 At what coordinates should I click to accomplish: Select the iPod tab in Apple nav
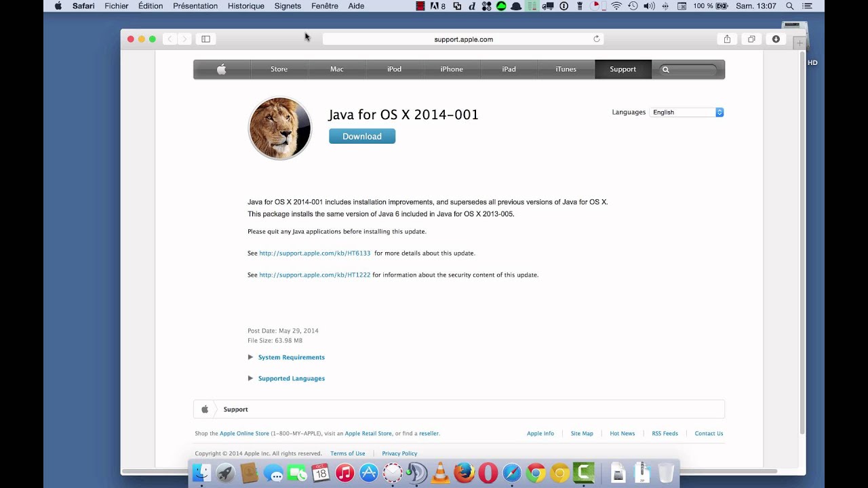coord(394,69)
